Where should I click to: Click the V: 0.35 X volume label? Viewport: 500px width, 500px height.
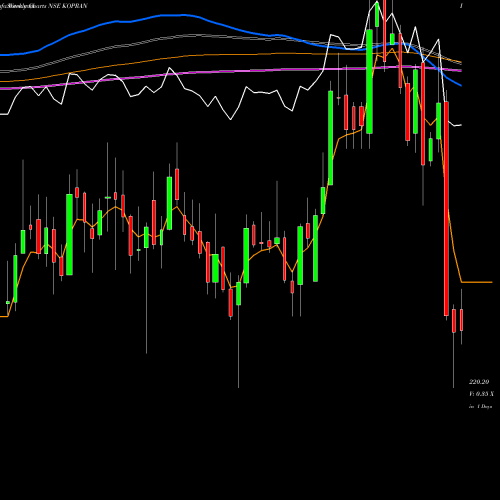[x=481, y=394]
